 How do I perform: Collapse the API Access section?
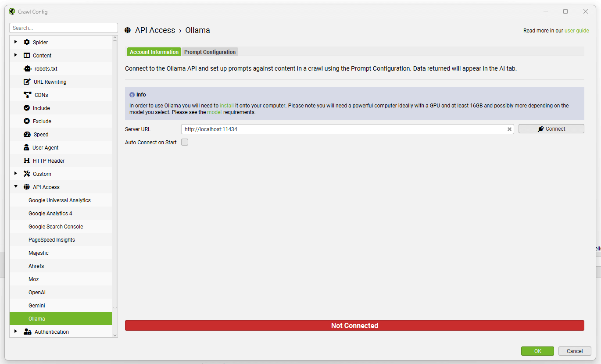pos(16,187)
